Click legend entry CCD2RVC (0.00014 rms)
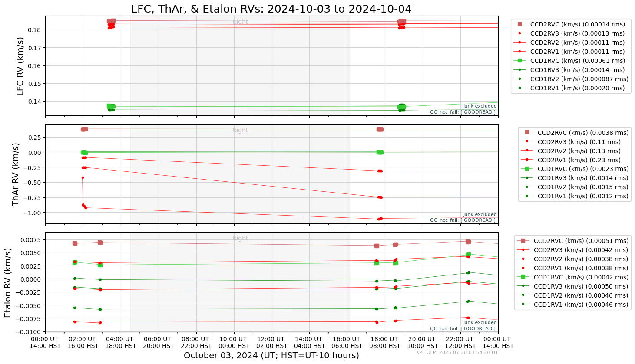Viewport: 635px width, 364px height. pos(570,24)
